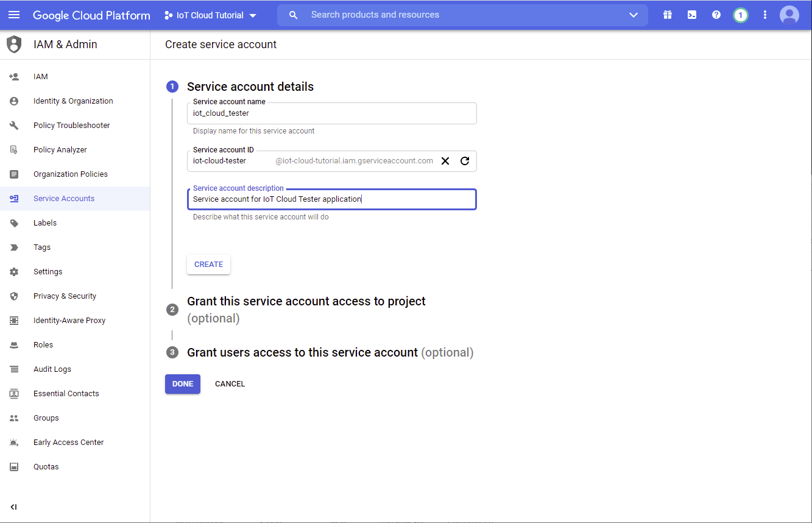
Task: Open the gift free trial icon
Action: [x=668, y=15]
